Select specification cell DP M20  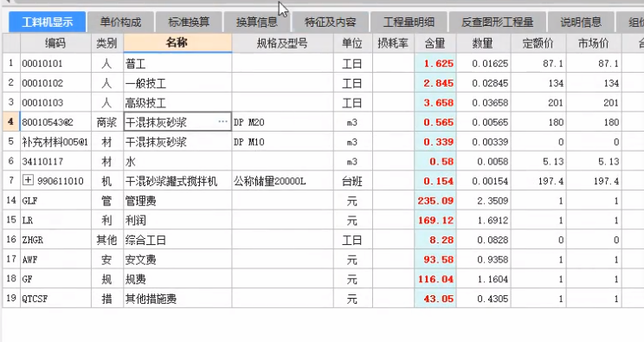click(x=282, y=122)
